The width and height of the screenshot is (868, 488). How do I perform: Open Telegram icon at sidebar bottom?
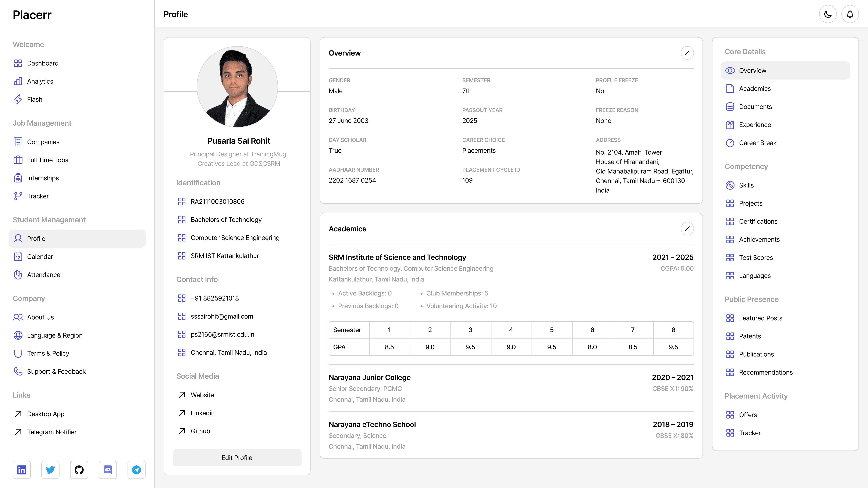136,470
